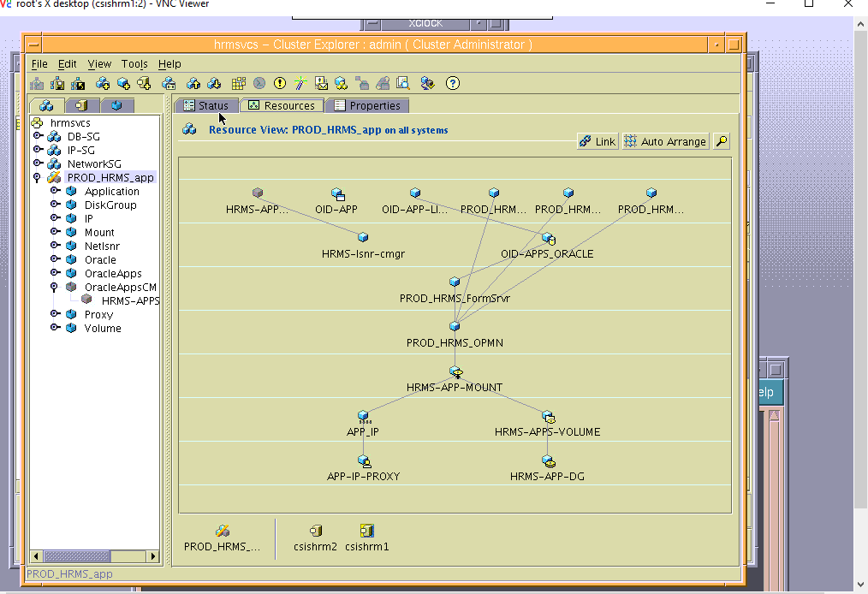This screenshot has height=594, width=868.
Task: Click the Auto Arrange button
Action: [x=665, y=141]
